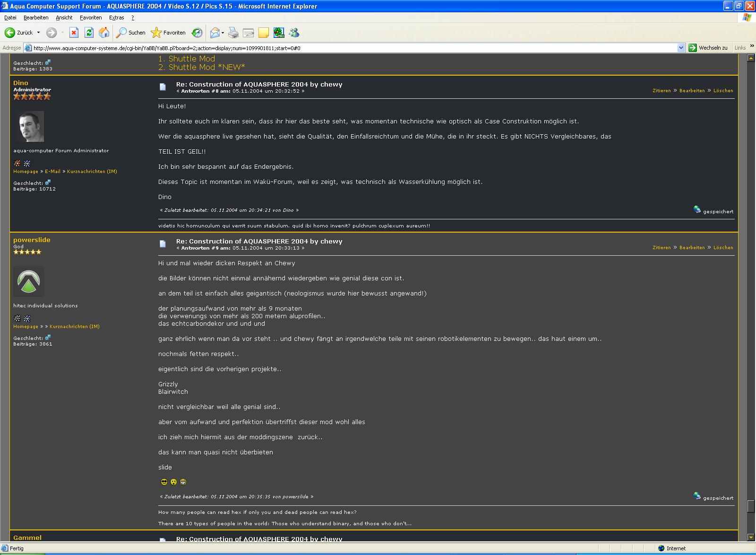756x555 pixels.
Task: Go to the home page icon
Action: [104, 33]
